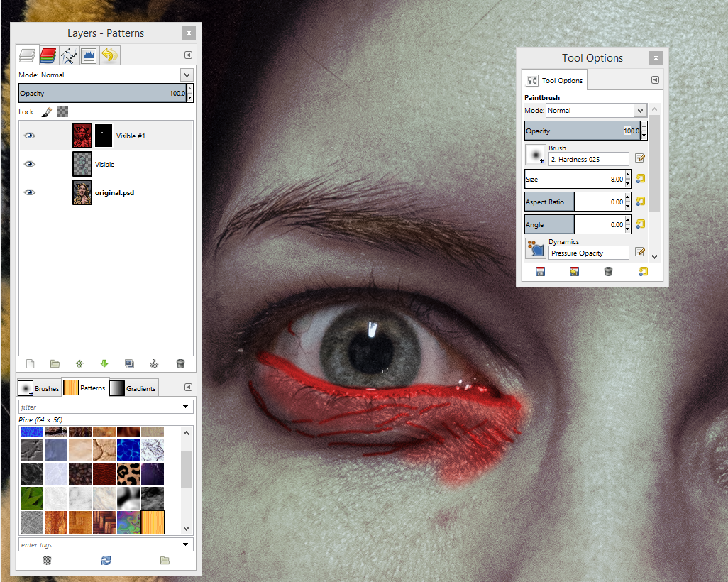Screen dimensions: 728x582
Task: Open the layer Mode dropdown
Action: [186, 75]
